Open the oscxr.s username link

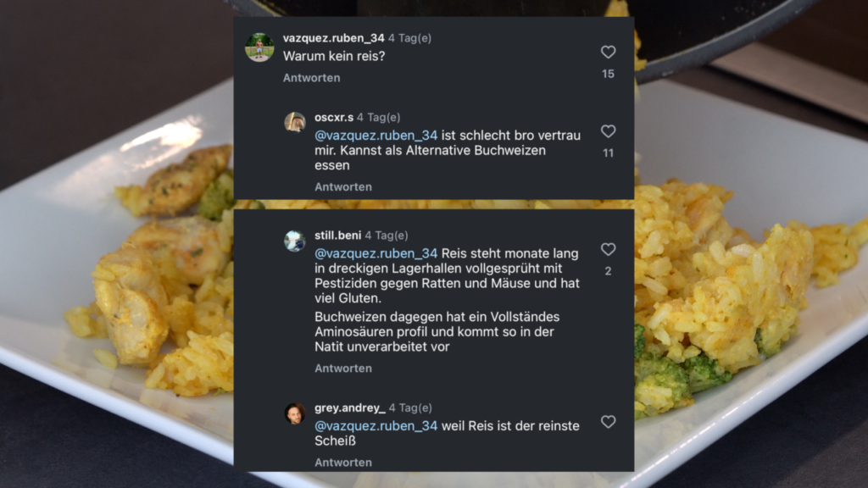point(334,117)
